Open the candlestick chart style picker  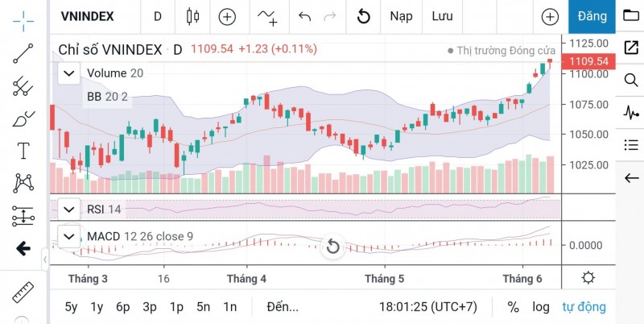(x=192, y=16)
